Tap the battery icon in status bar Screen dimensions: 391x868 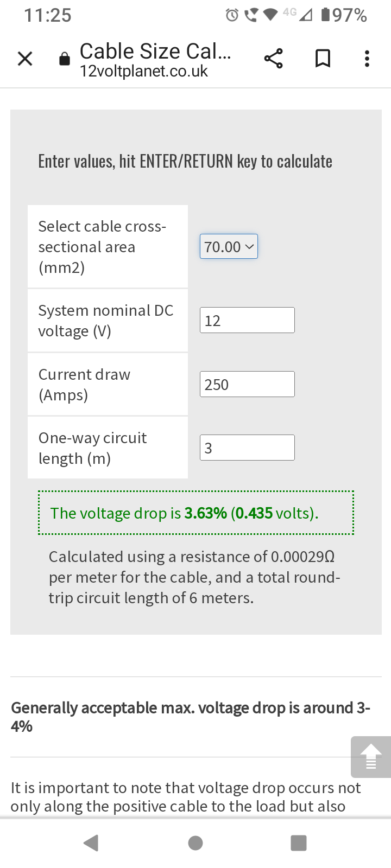[325, 15]
